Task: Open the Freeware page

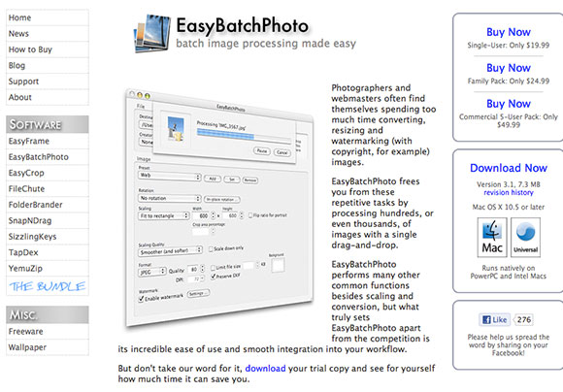Action: (x=47, y=331)
